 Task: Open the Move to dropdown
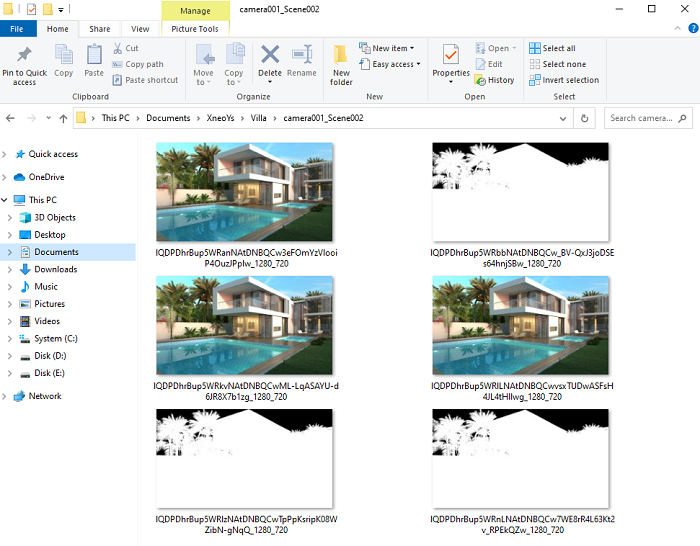[x=204, y=64]
